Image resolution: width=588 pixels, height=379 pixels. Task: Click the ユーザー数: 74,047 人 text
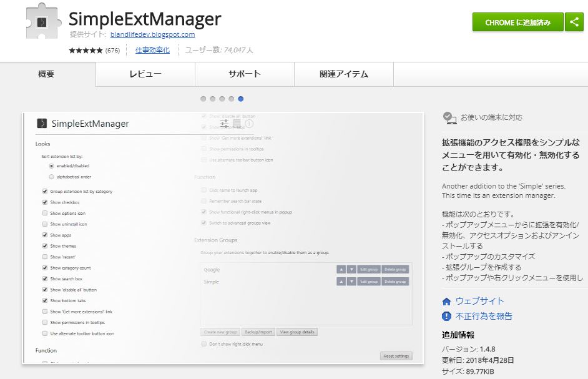tap(219, 51)
